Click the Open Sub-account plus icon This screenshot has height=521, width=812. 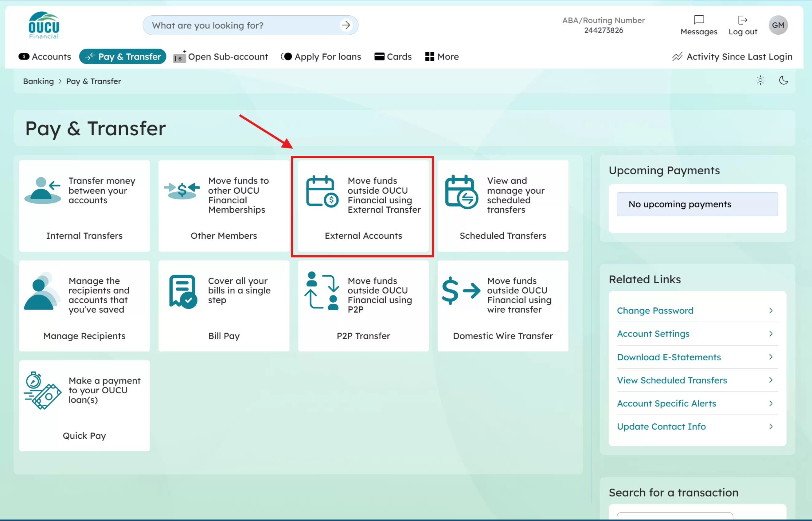179,56
